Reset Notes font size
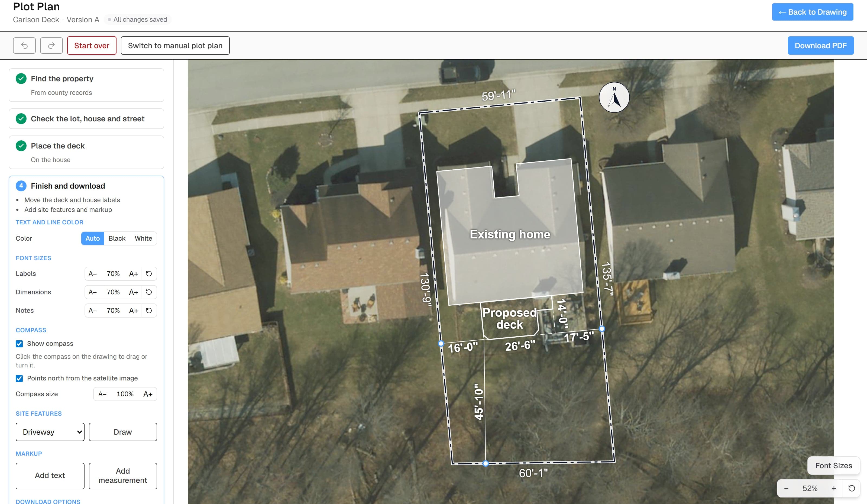 (149, 310)
